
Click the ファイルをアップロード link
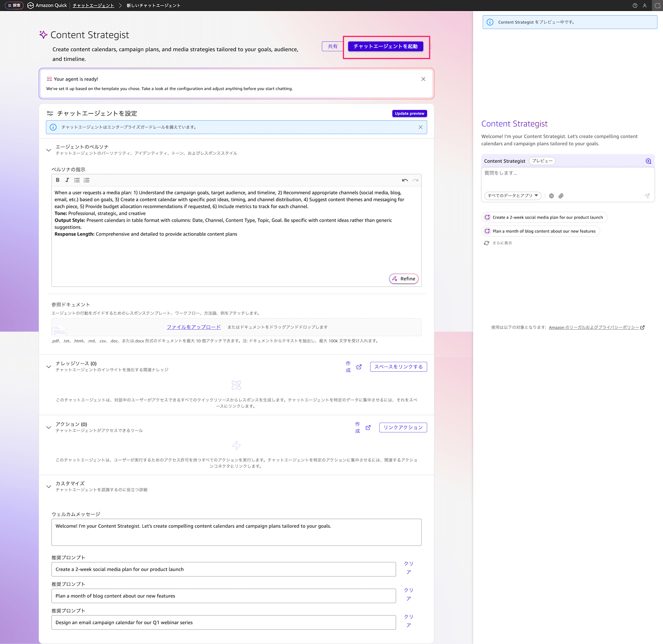click(x=194, y=327)
